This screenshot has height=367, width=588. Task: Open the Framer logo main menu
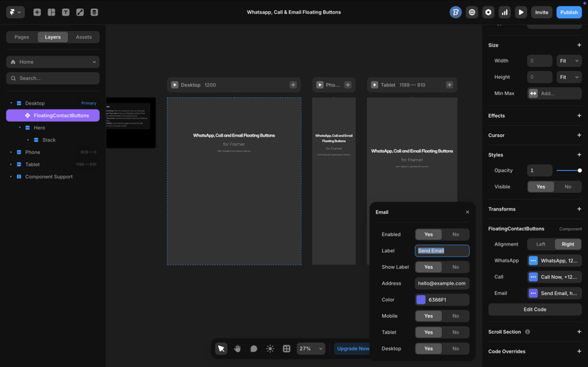click(x=15, y=12)
